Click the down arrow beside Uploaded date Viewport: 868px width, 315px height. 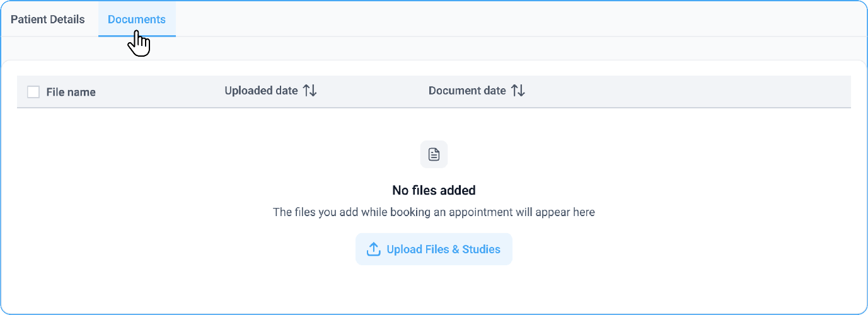pyautogui.click(x=313, y=91)
